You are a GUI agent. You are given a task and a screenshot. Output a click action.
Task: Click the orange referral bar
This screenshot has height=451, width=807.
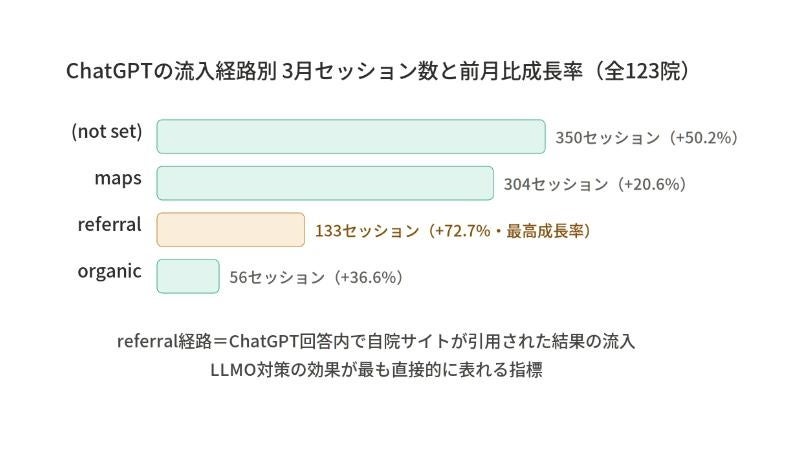pyautogui.click(x=230, y=229)
